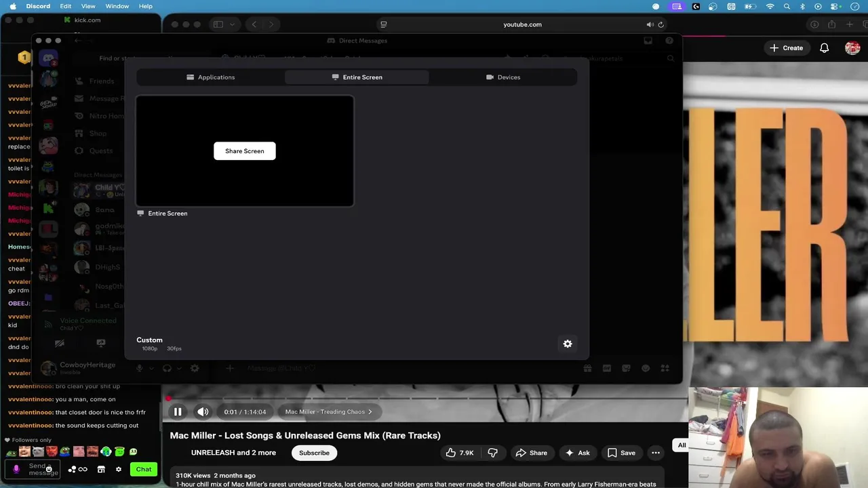The width and height of the screenshot is (868, 488).
Task: Like the Mac Miller video
Action: [460, 453]
